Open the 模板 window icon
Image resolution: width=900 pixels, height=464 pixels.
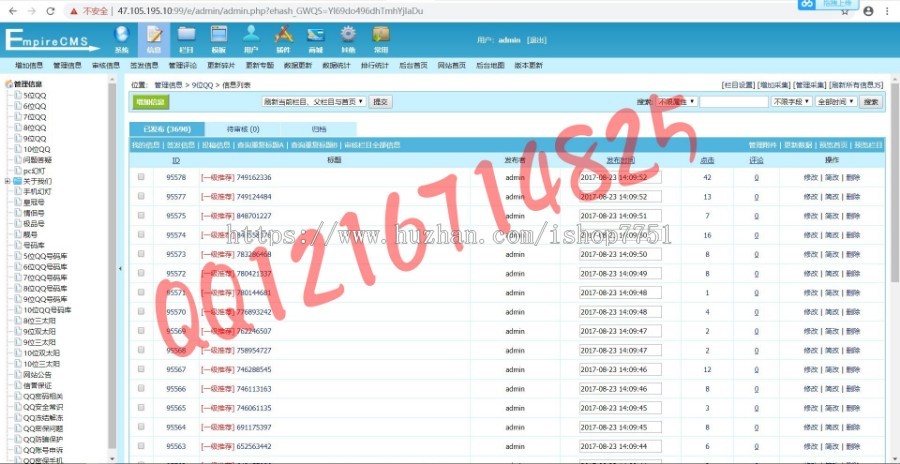coord(219,34)
